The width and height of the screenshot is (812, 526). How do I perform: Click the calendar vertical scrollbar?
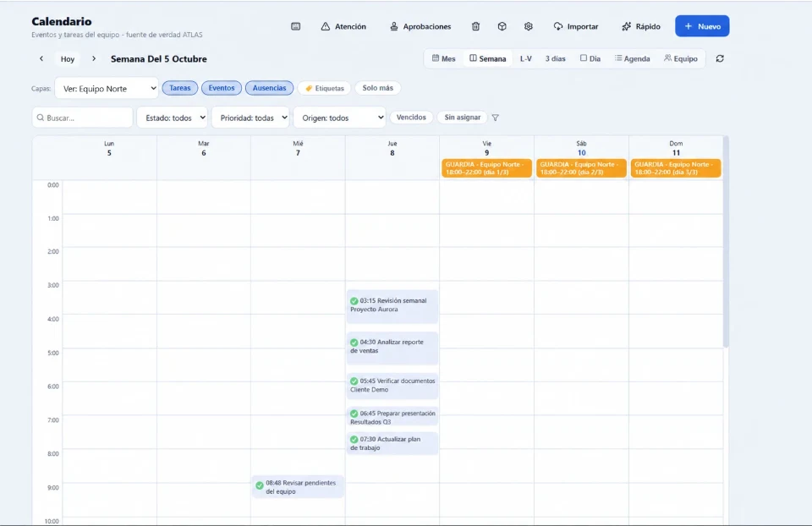(726, 242)
